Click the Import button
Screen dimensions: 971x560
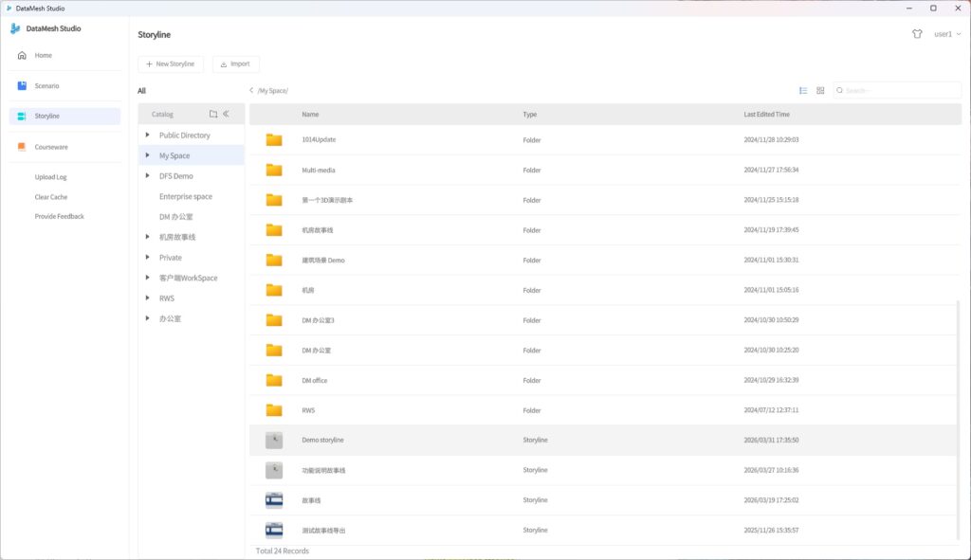tap(235, 64)
